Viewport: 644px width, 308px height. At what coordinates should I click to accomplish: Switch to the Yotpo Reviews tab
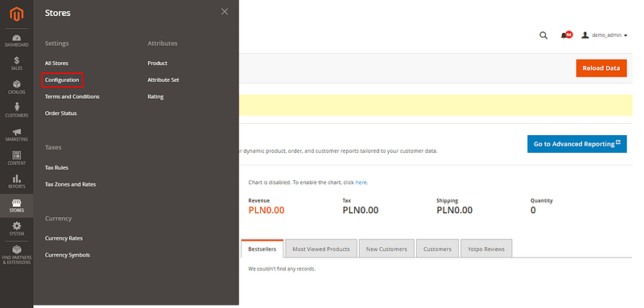[x=486, y=248]
